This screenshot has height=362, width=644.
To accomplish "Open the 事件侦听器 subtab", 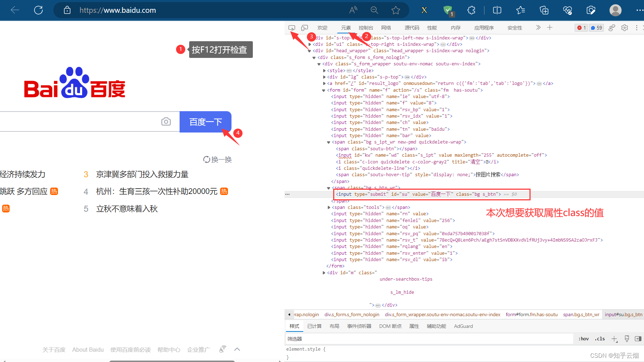I will click(x=359, y=326).
